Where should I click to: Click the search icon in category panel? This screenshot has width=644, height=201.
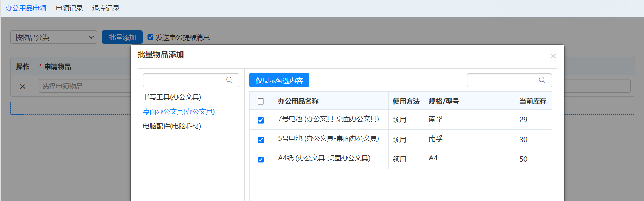point(229,80)
